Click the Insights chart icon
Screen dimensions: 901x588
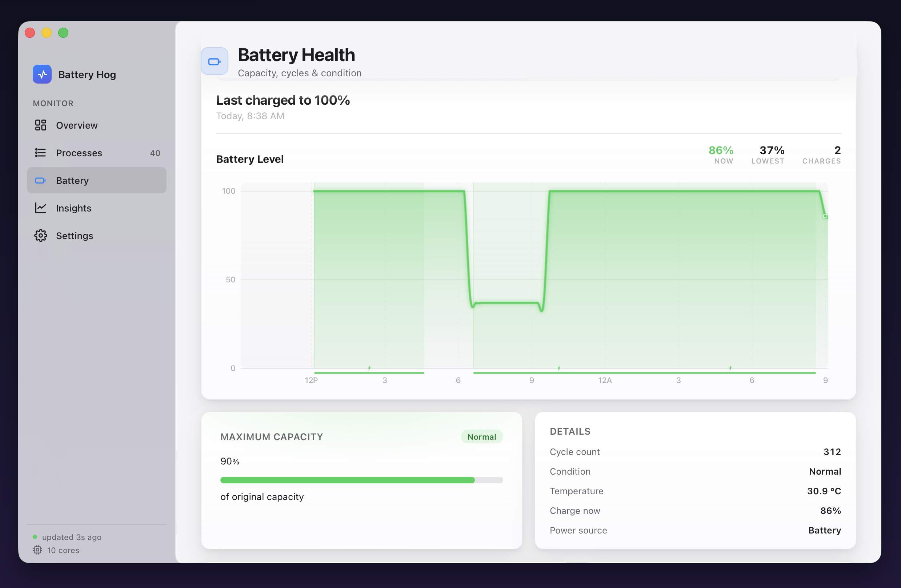40,208
